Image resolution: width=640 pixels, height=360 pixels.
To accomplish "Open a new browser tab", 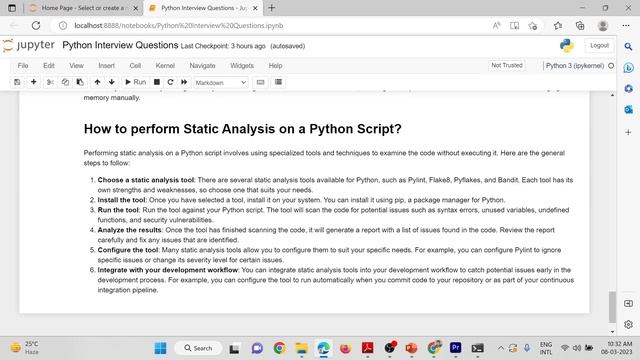I will point(271,8).
